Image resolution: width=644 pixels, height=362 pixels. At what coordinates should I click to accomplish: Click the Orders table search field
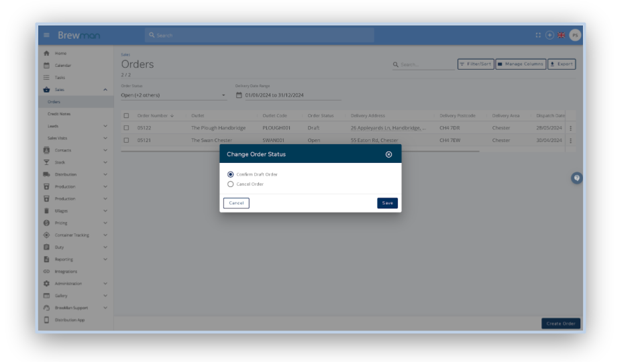pyautogui.click(x=423, y=64)
